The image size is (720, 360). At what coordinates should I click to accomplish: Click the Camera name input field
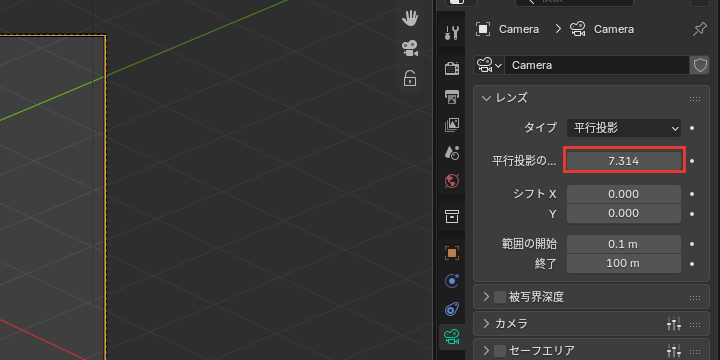(x=596, y=65)
